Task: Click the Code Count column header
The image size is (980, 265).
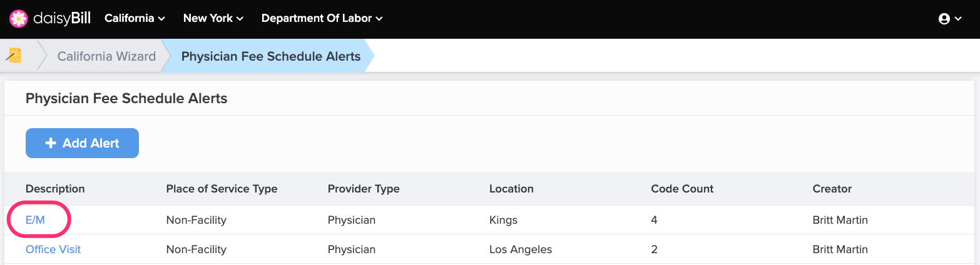Action: coord(682,189)
